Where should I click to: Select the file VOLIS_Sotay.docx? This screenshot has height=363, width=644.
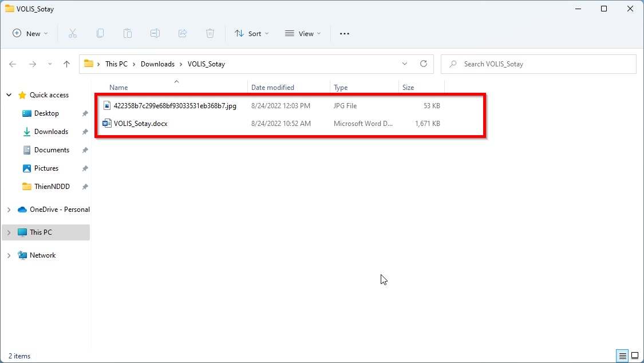140,124
